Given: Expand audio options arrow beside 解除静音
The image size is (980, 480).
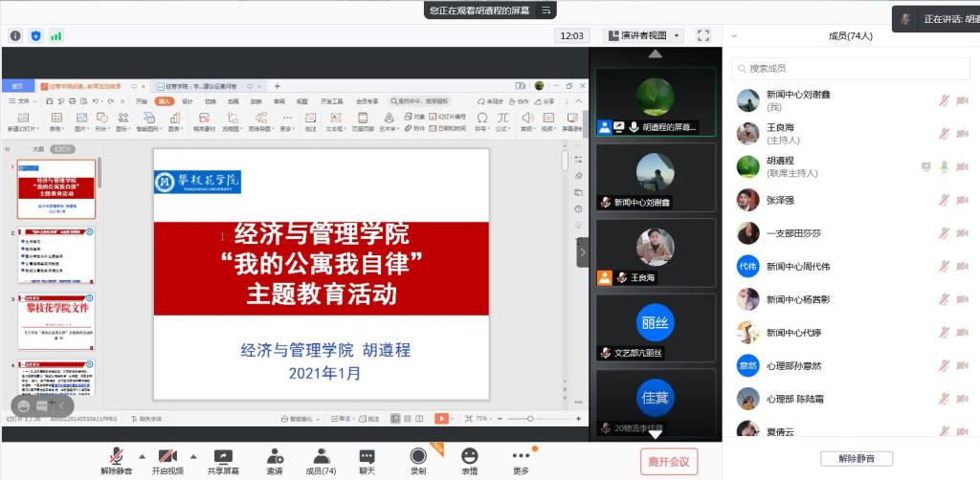Looking at the screenshot, I should (143, 455).
